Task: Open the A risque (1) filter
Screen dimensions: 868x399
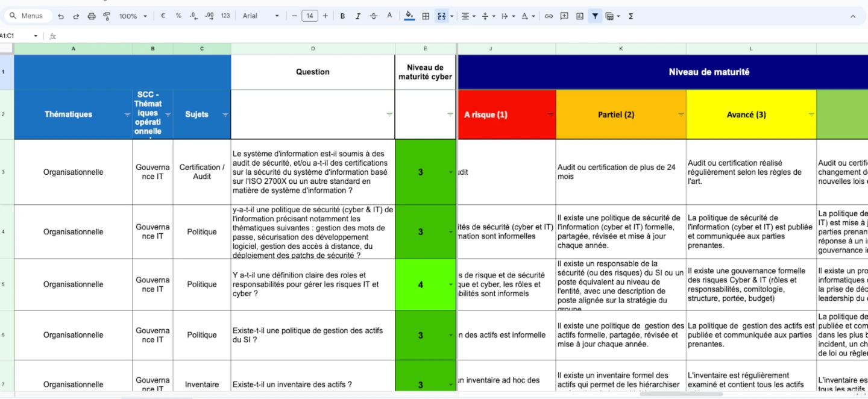Action: (550, 115)
